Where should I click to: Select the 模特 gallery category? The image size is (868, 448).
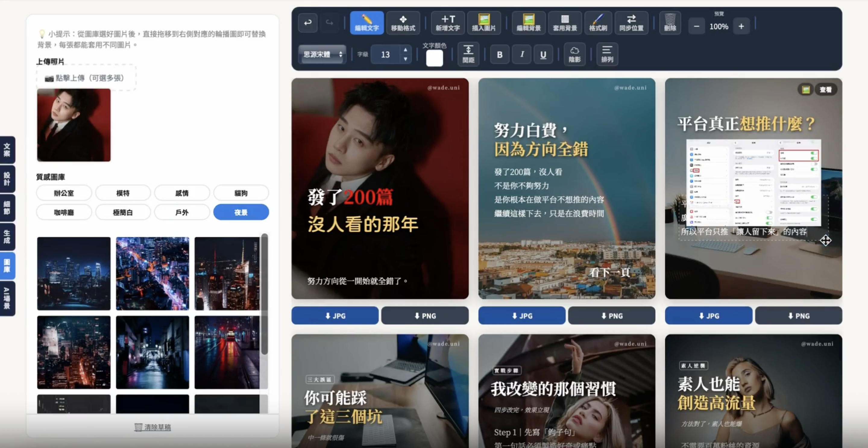pyautogui.click(x=123, y=193)
